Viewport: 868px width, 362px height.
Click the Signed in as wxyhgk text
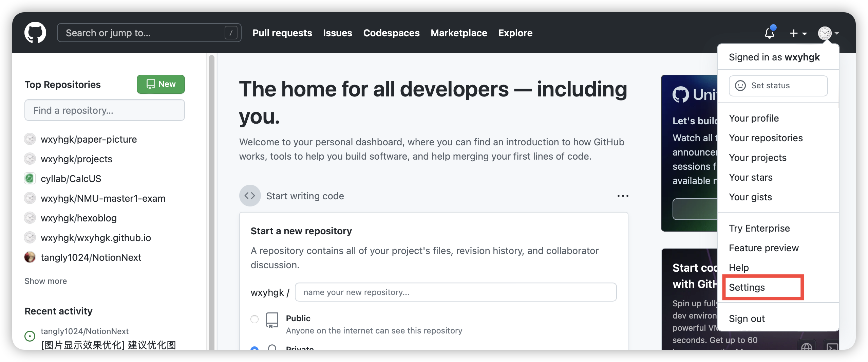(774, 57)
